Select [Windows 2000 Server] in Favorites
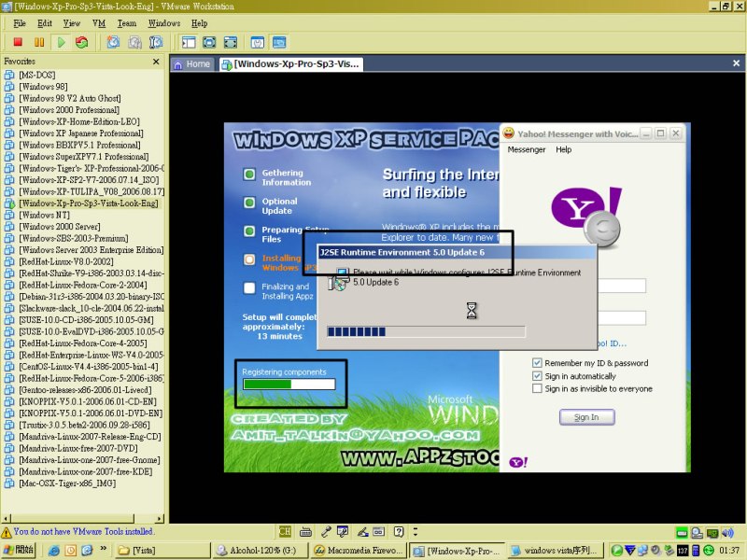Viewport: 747px width, 560px height. click(60, 227)
